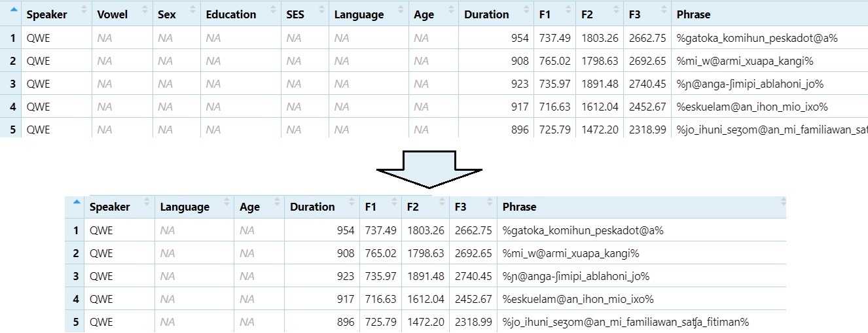Click the Duration column header in the top table
This screenshot has width=868, height=333.
click(x=486, y=14)
